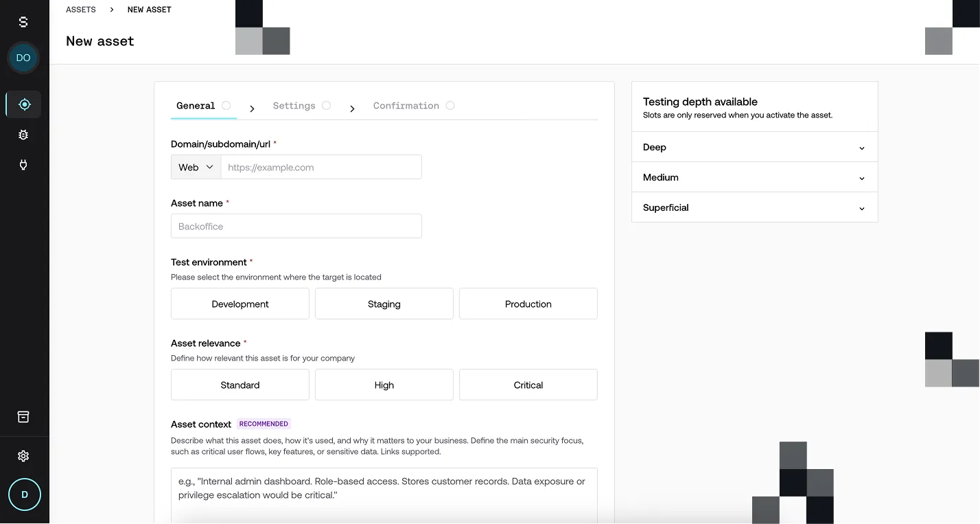Image resolution: width=980 pixels, height=524 pixels.
Task: Click the circle indicator next to Settings
Action: (x=326, y=105)
